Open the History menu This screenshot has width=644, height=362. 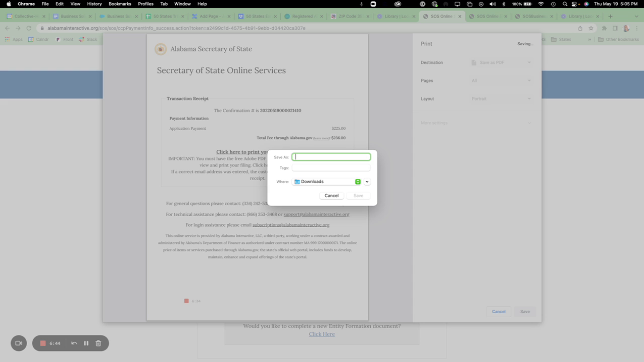tap(94, 4)
